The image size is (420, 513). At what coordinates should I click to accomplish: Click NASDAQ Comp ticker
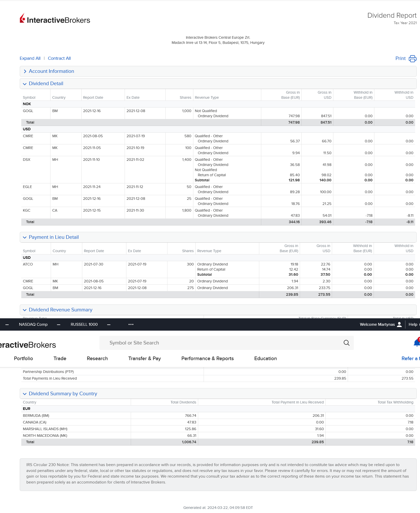coord(33,324)
